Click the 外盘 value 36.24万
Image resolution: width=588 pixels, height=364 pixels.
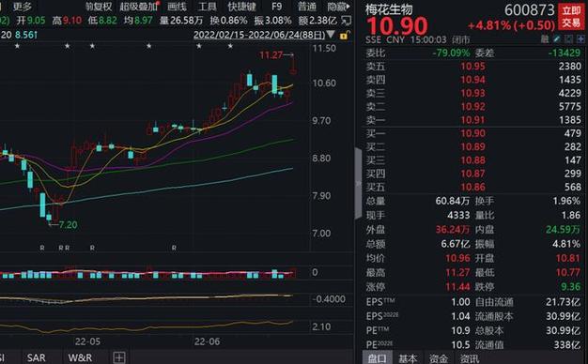[452, 230]
